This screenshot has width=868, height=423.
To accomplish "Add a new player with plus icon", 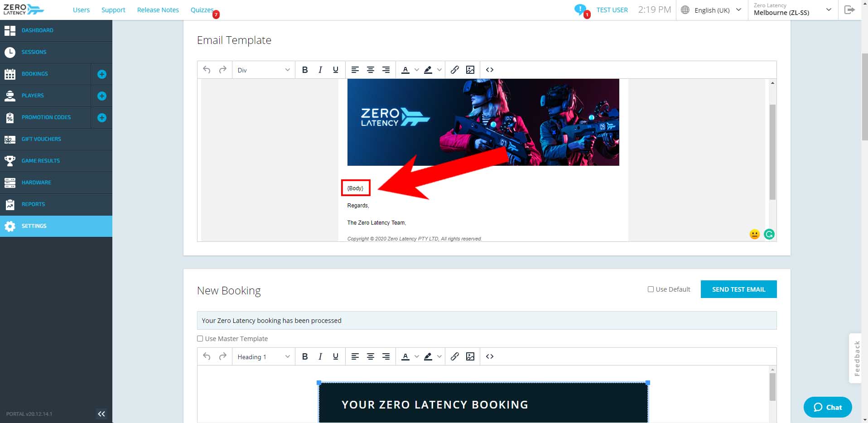I will click(102, 96).
